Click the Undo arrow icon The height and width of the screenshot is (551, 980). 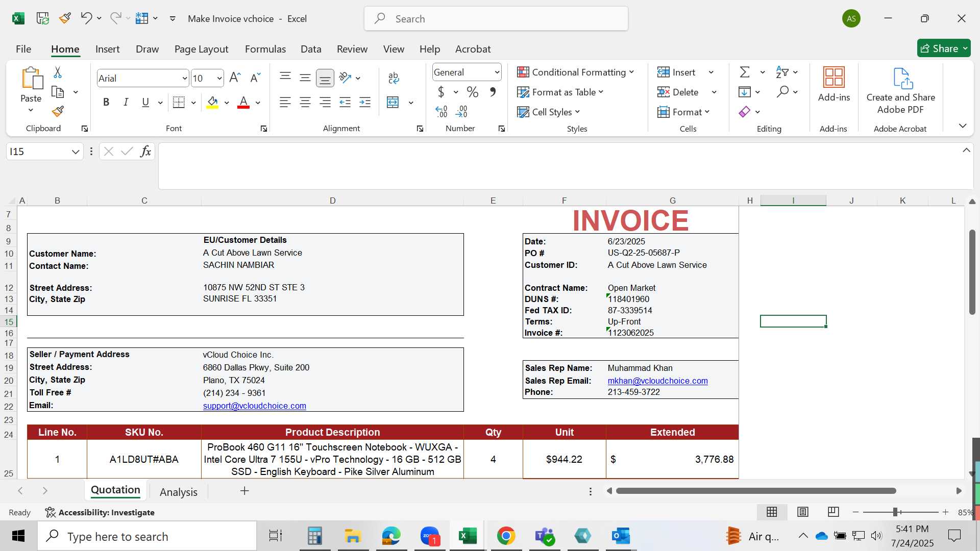[86, 18]
